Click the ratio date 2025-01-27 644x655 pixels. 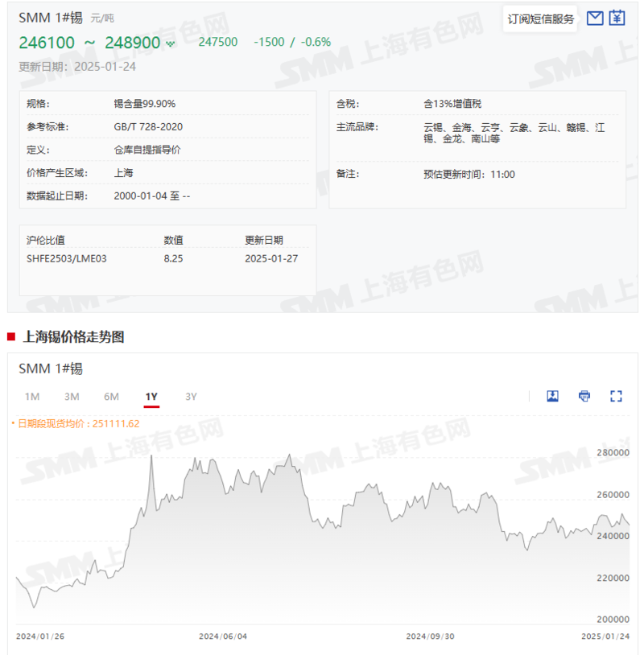tap(271, 258)
